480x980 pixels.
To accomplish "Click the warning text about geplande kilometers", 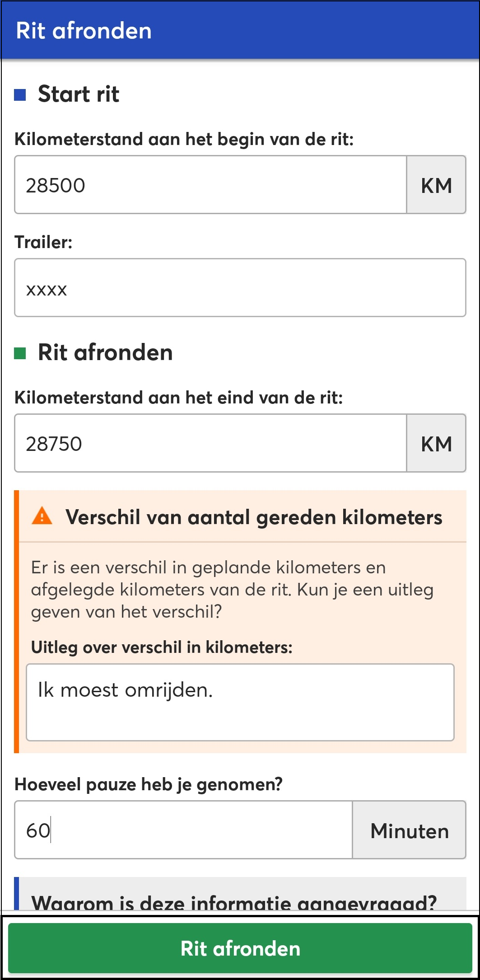I will point(232,589).
